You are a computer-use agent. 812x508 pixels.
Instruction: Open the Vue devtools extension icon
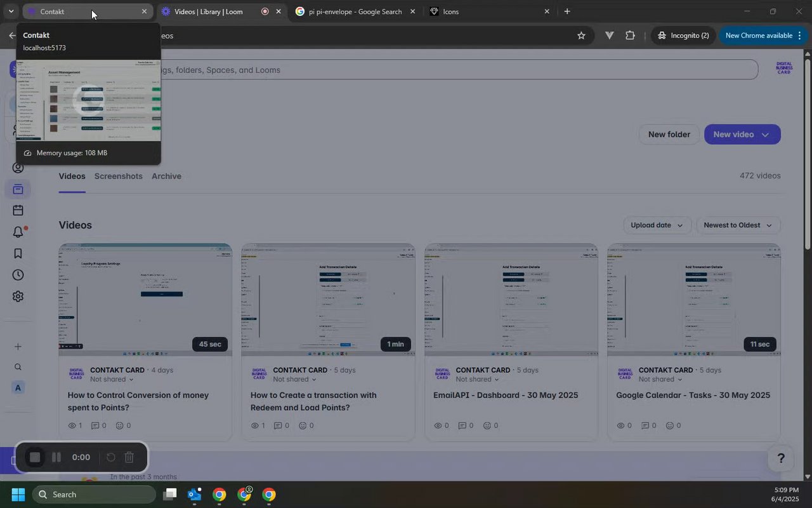click(610, 36)
